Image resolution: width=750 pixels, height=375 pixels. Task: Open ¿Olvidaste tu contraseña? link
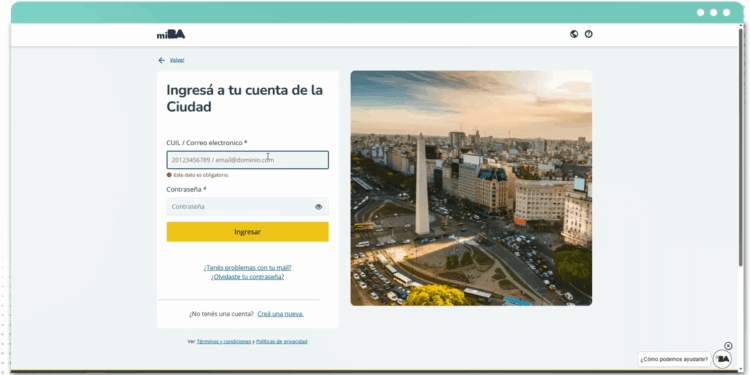247,277
